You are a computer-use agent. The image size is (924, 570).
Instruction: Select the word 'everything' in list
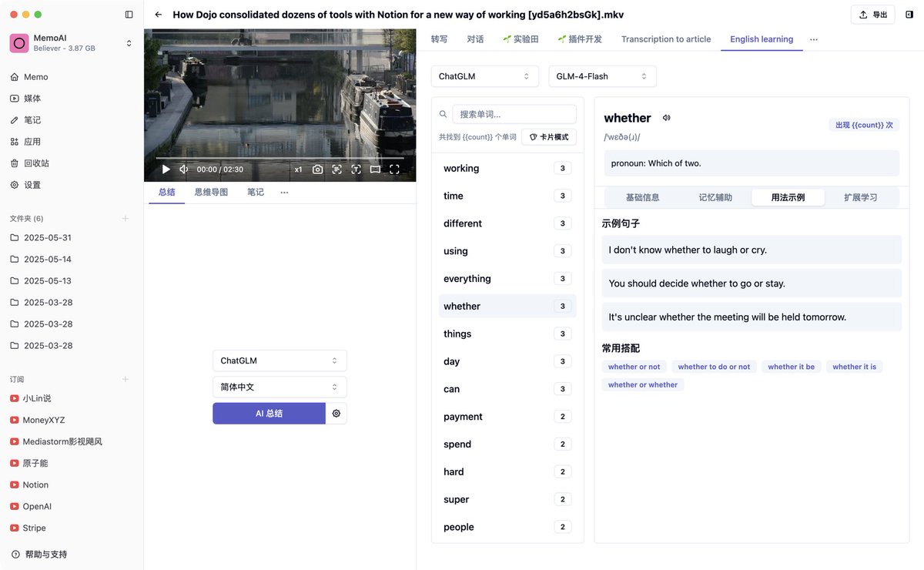click(x=507, y=279)
